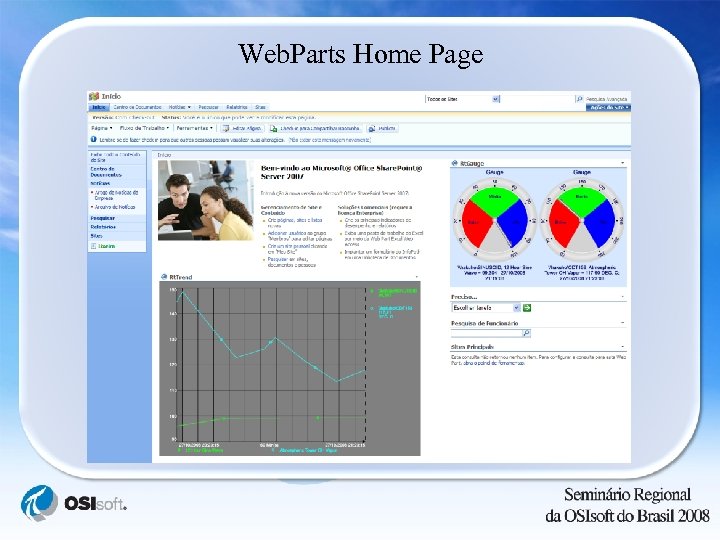This screenshot has height=540, width=720.
Task: Open Artigo de Notícias da Empresa item
Action: (116, 196)
